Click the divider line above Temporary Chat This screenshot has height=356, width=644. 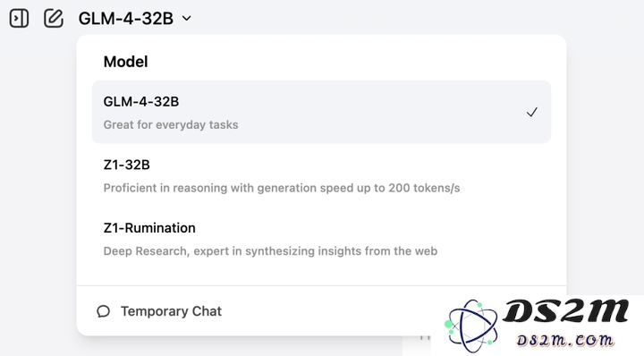pos(321,286)
